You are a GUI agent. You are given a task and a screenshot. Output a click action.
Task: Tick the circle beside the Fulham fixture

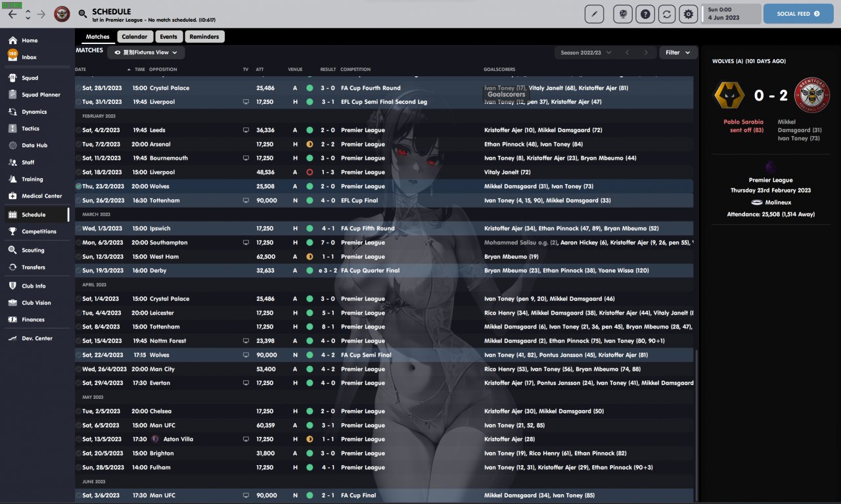[x=78, y=468]
